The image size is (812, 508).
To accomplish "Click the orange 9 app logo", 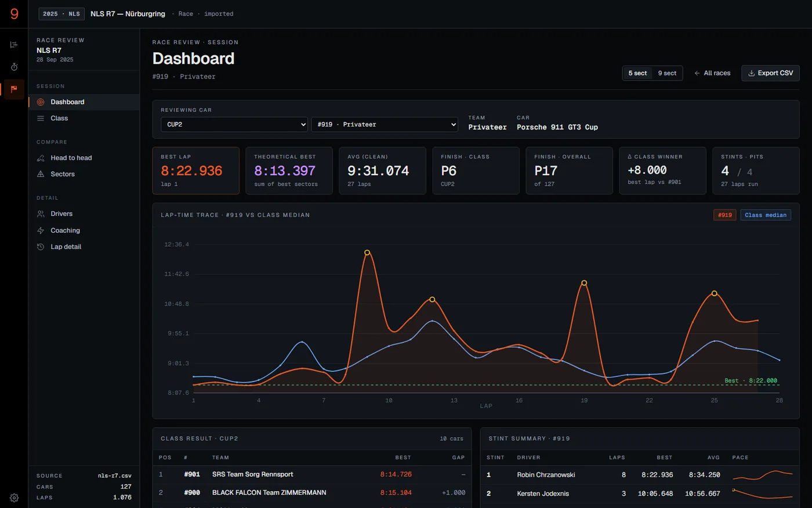I will (14, 13).
